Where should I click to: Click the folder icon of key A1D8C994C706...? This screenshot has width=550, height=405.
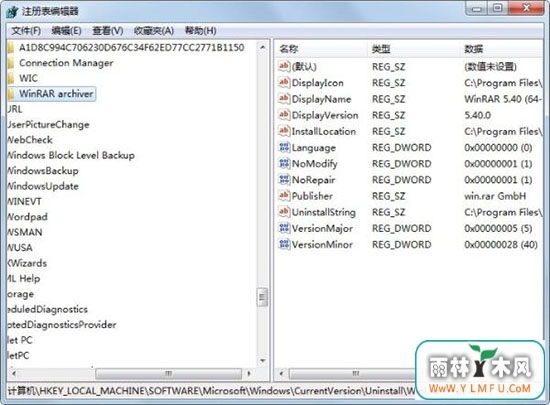tap(11, 47)
